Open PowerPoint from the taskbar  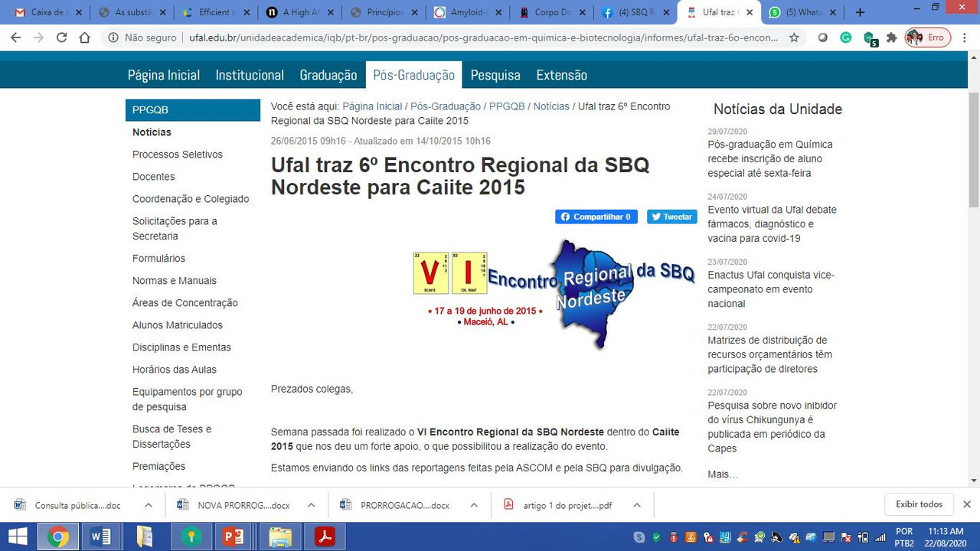234,536
